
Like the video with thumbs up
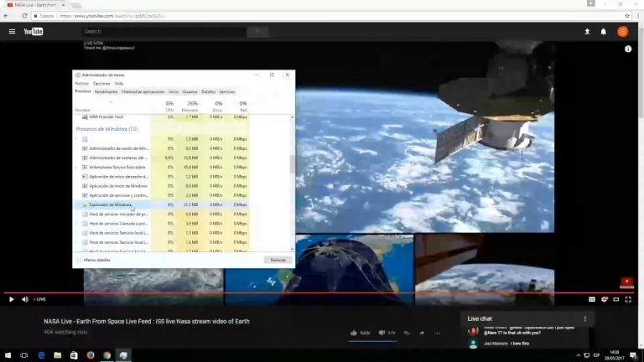[x=354, y=333]
